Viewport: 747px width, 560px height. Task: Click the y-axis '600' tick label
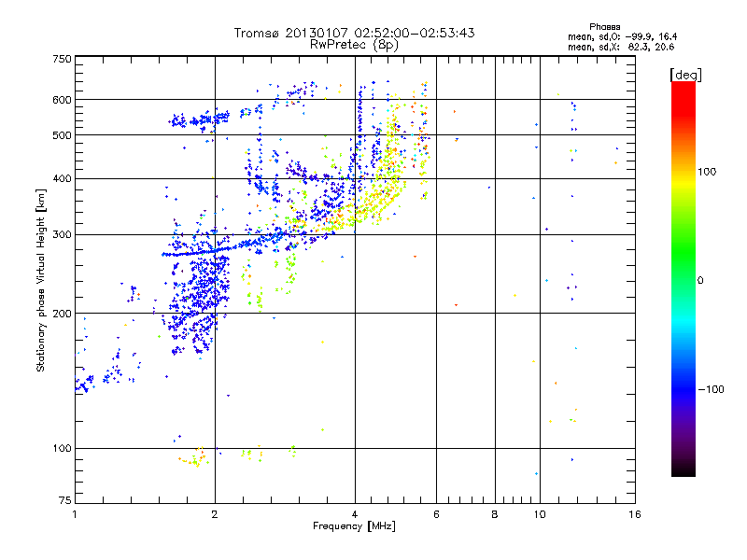tap(62, 100)
